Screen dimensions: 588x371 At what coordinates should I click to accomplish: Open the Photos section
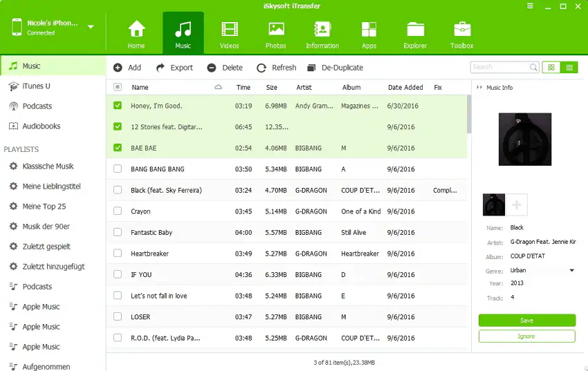click(275, 35)
